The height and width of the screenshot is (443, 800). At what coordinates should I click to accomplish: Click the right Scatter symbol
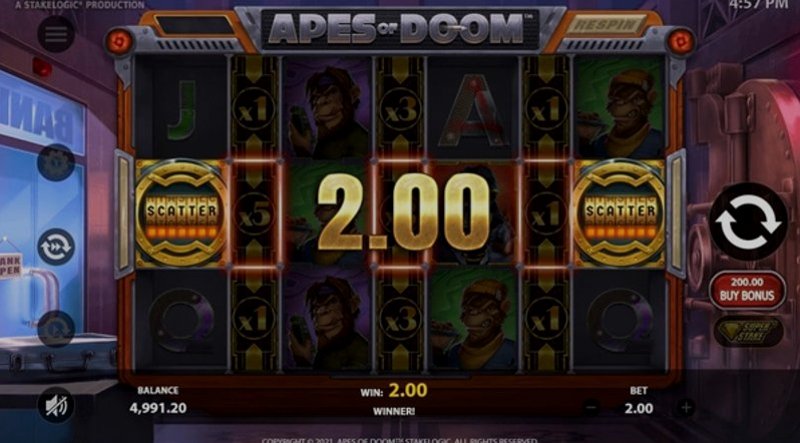coord(619,213)
